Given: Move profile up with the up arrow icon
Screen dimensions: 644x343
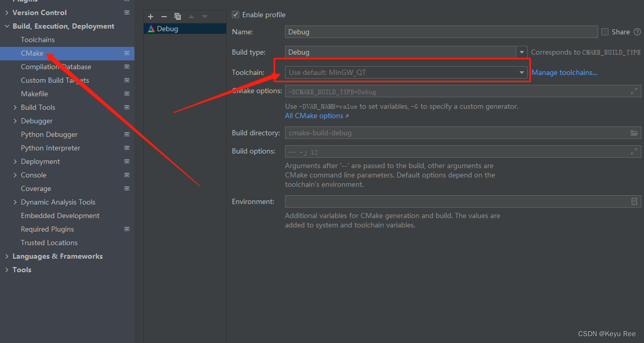Looking at the screenshot, I should (192, 16).
